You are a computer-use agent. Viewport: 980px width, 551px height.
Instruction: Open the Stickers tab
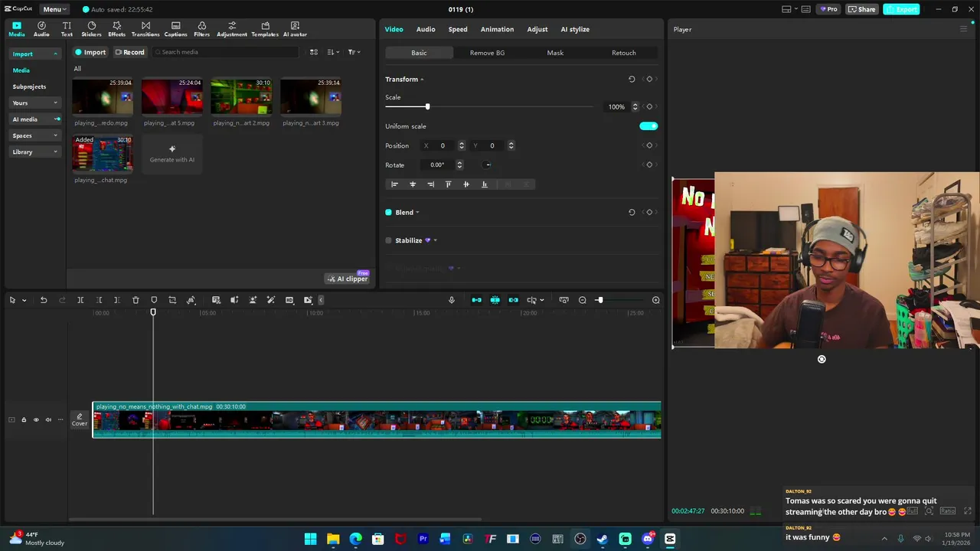(x=91, y=29)
